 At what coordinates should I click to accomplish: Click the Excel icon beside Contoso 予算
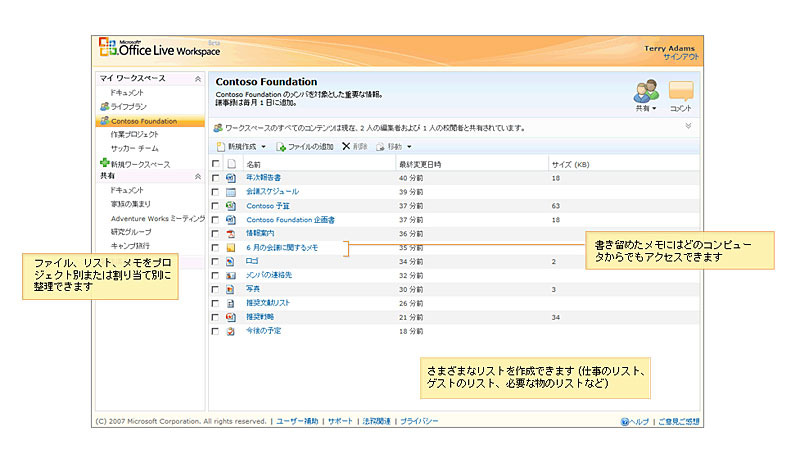231,206
